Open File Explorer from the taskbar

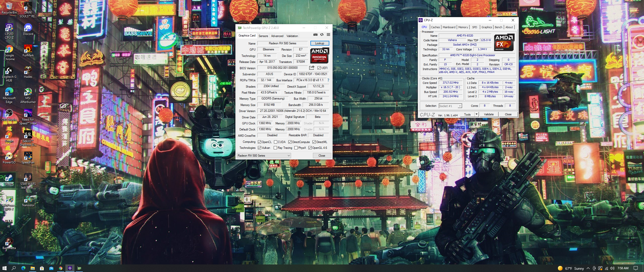click(32, 268)
